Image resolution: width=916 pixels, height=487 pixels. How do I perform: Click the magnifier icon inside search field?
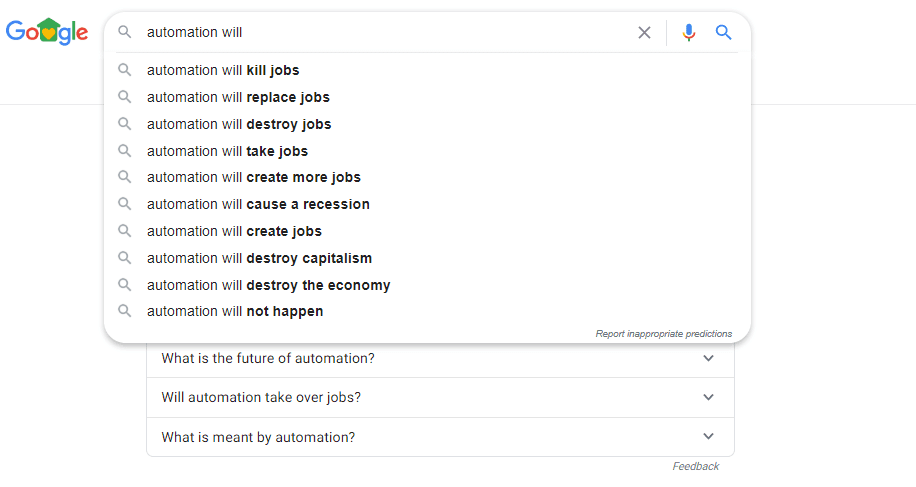click(125, 32)
